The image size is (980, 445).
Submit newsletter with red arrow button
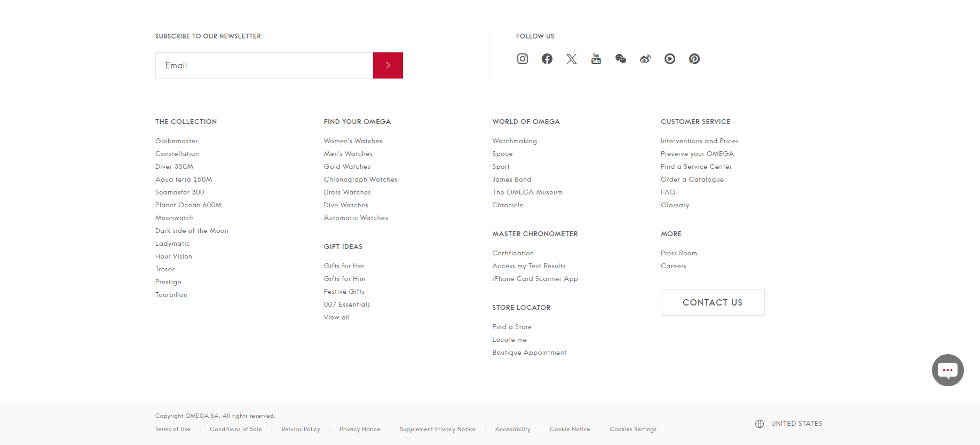pyautogui.click(x=388, y=65)
